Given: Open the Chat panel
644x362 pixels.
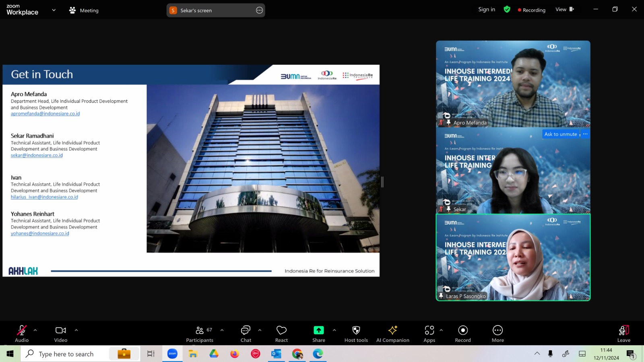Looking at the screenshot, I should tap(246, 334).
